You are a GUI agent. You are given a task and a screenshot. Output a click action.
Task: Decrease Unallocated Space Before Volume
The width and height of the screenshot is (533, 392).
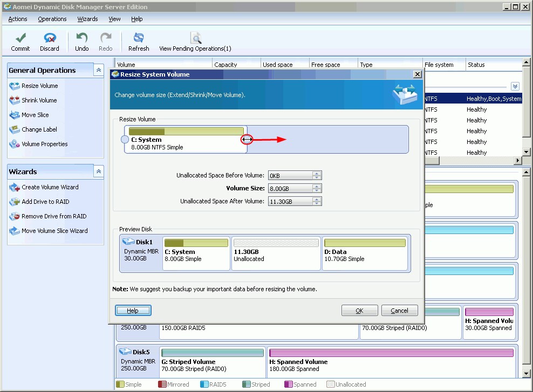click(x=317, y=177)
